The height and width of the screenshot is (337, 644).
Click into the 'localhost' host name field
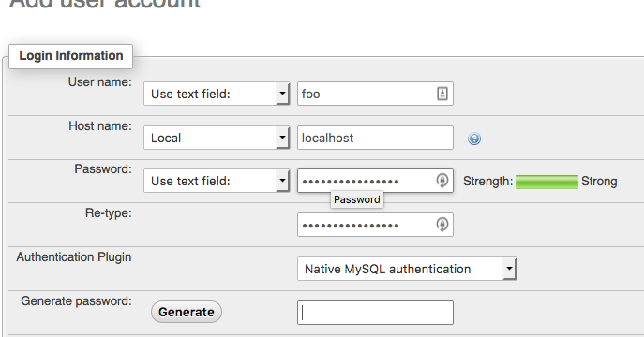click(375, 138)
